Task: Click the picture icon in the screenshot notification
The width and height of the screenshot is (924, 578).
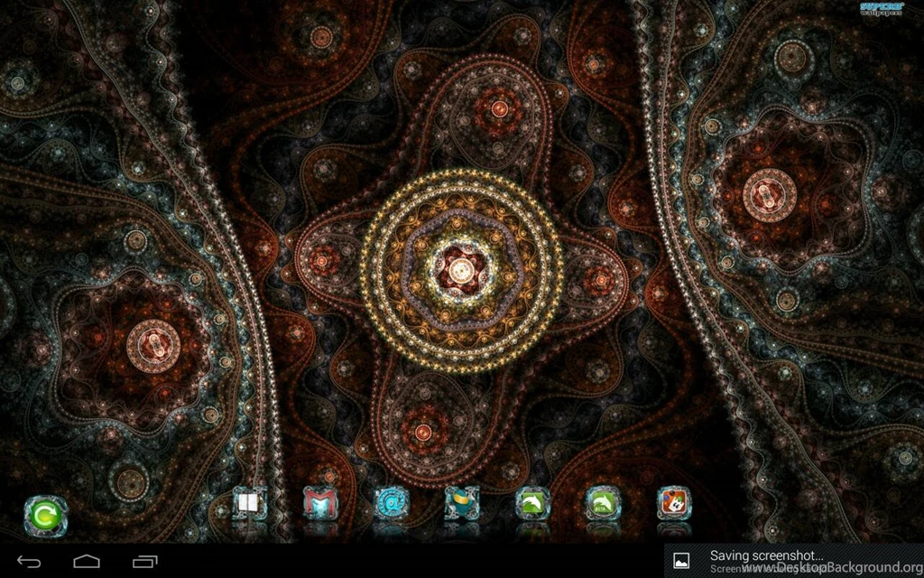Action: pos(684,561)
